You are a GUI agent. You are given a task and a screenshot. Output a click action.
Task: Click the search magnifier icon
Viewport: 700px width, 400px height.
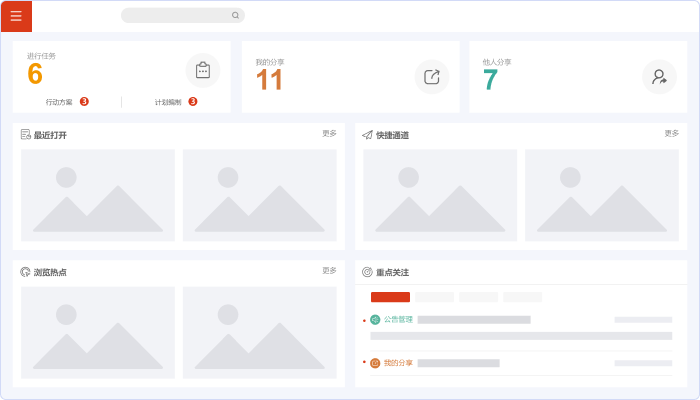(235, 16)
